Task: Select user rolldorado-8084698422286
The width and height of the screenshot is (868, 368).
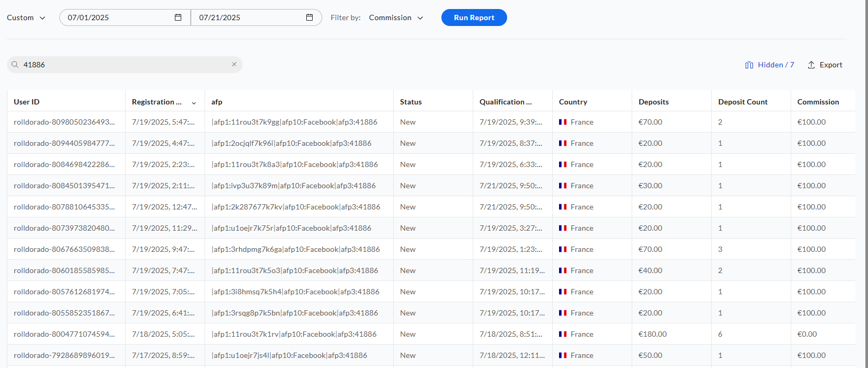Action: [x=64, y=164]
